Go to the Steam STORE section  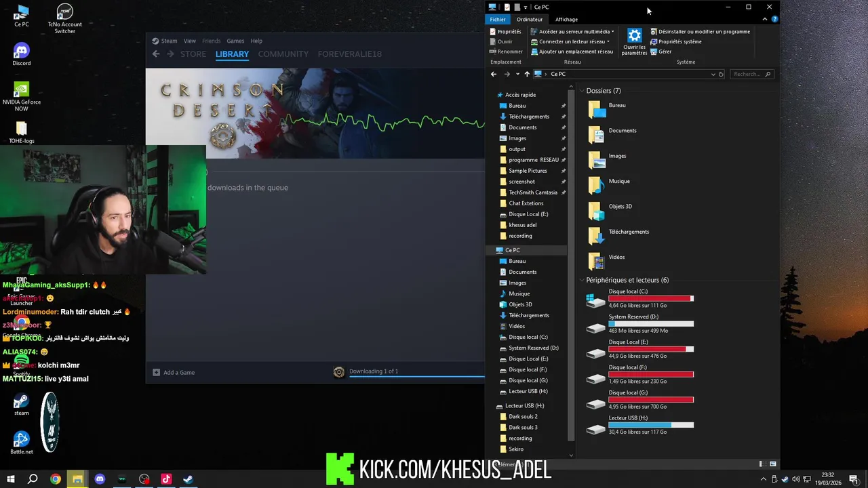point(193,54)
